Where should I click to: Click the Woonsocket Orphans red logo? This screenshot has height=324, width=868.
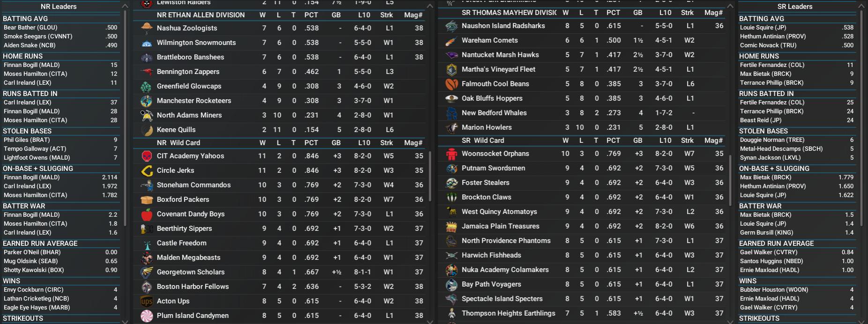(x=451, y=154)
